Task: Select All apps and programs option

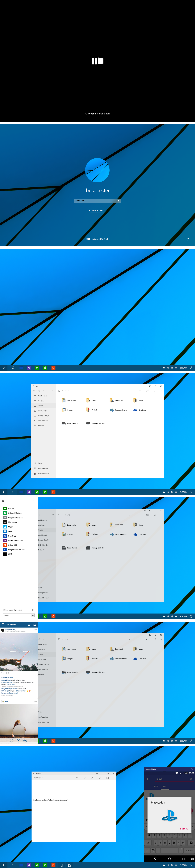Action: click(13, 610)
